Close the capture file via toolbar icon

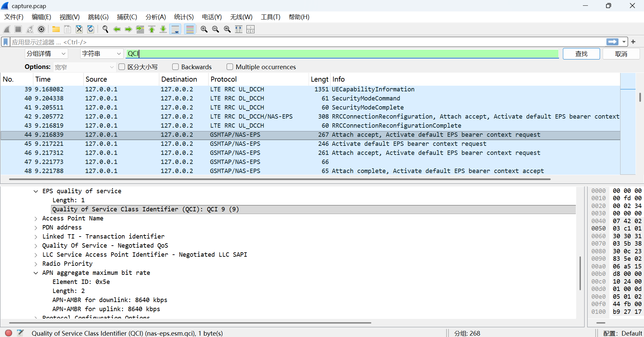coord(79,30)
